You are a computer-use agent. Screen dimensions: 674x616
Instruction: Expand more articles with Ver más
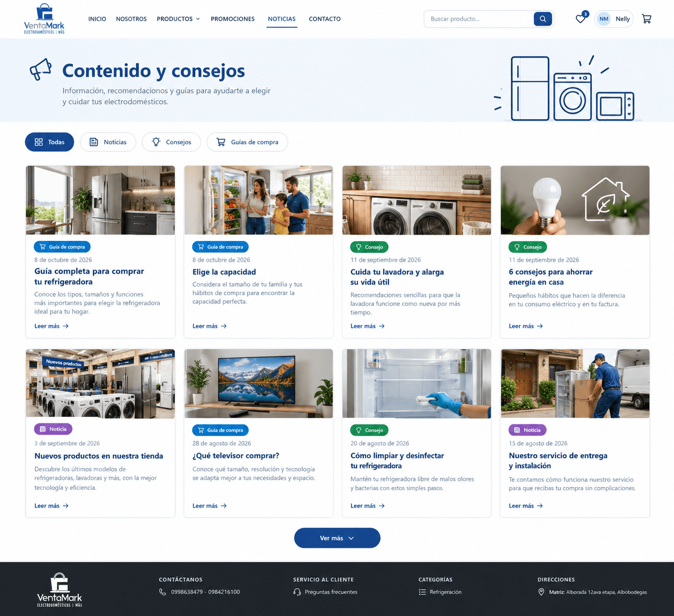(x=337, y=538)
